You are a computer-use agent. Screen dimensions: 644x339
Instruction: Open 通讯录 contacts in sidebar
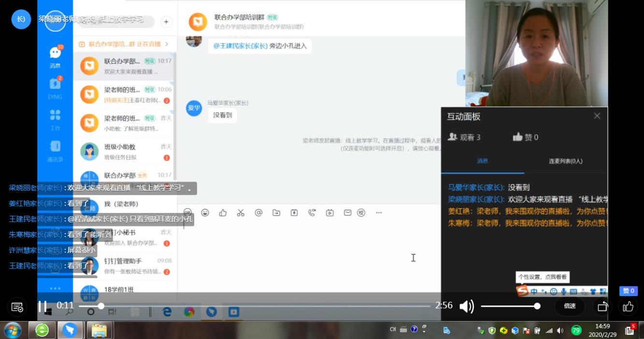coord(55,150)
